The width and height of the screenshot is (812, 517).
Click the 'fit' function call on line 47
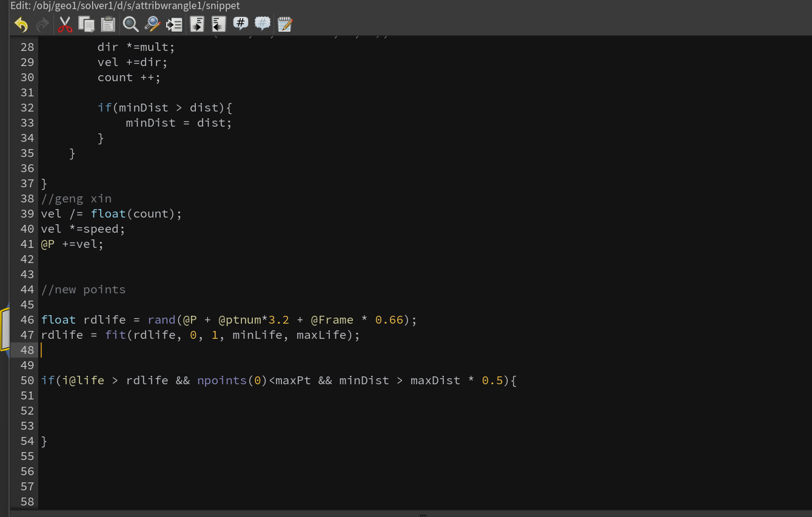tap(115, 335)
